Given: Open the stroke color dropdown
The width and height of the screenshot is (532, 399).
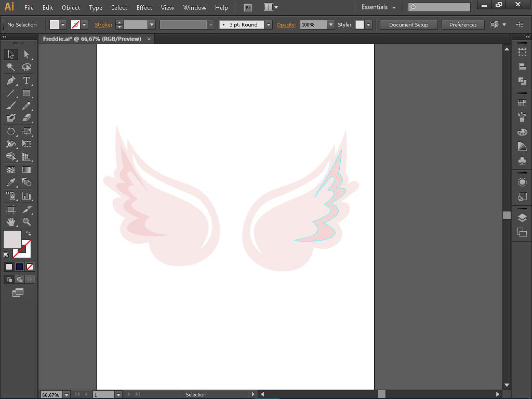Looking at the screenshot, I should (84, 25).
